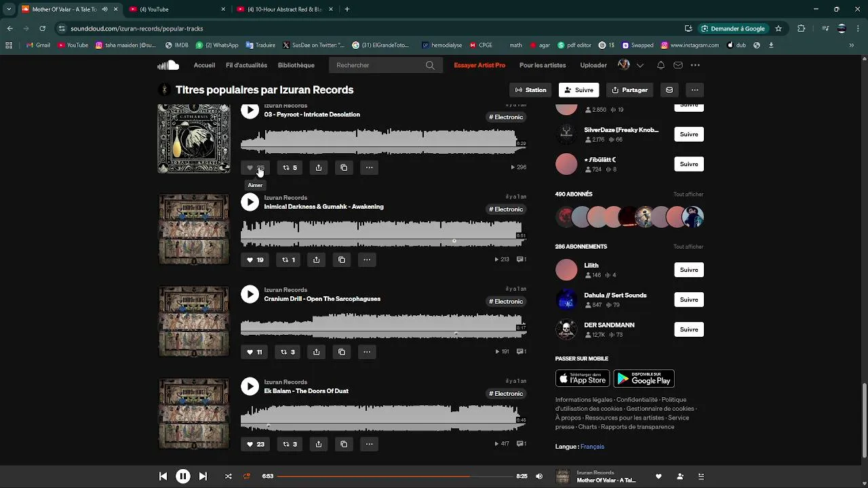The width and height of the screenshot is (868, 488).
Task: Open Fil d'actualités
Action: click(x=246, y=65)
